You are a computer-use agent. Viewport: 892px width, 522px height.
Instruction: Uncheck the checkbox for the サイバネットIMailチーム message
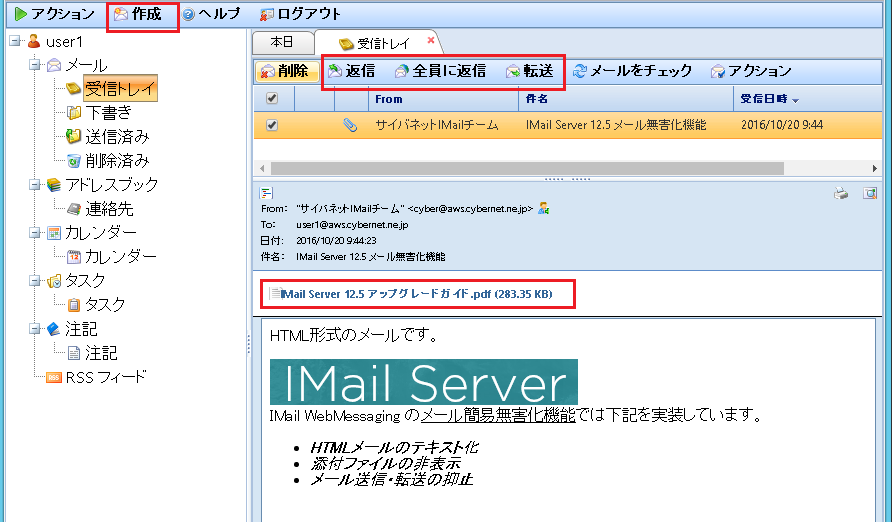(272, 125)
